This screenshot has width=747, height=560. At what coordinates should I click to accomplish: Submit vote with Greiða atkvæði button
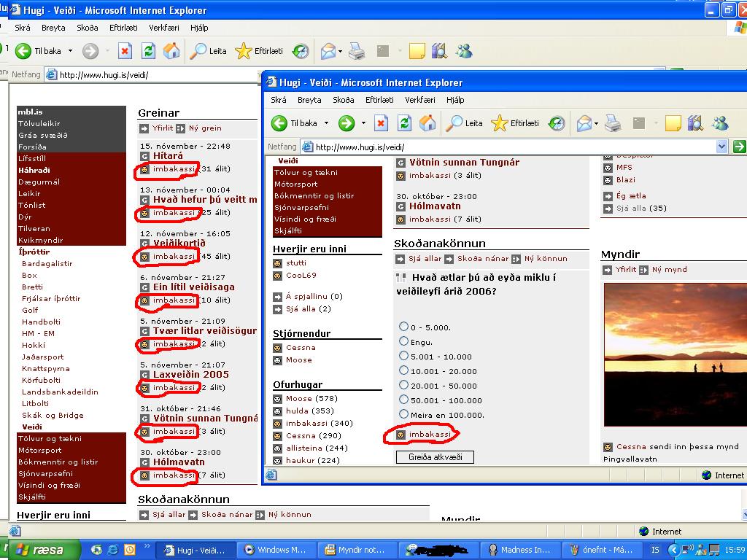435,457
